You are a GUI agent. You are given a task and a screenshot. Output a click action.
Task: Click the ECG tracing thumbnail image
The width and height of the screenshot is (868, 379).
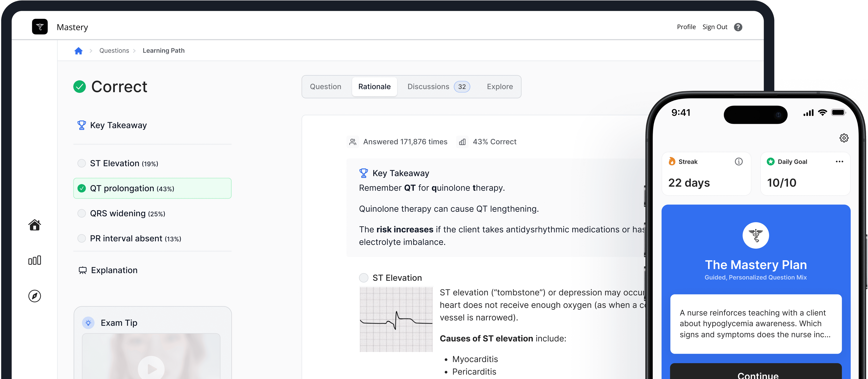click(x=396, y=319)
